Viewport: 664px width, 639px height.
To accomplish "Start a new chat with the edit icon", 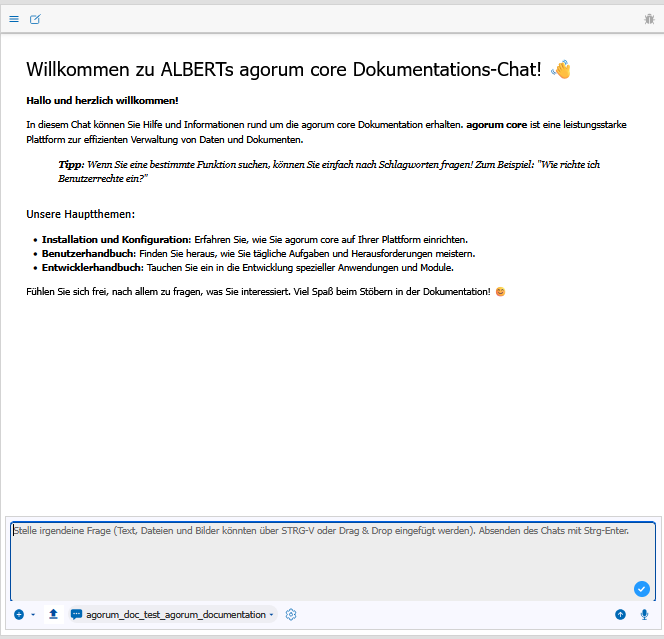I will click(x=35, y=19).
